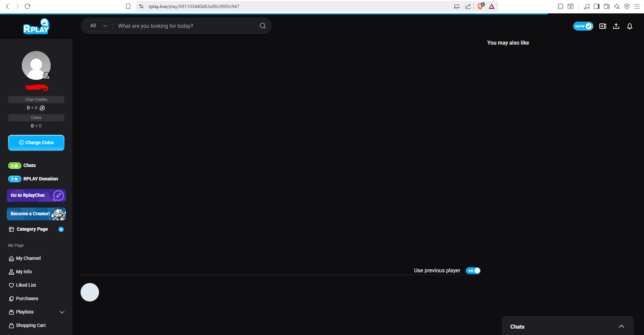644x335 pixels.
Task: Toggle the browser sidebar panel icon
Action: click(x=597, y=6)
